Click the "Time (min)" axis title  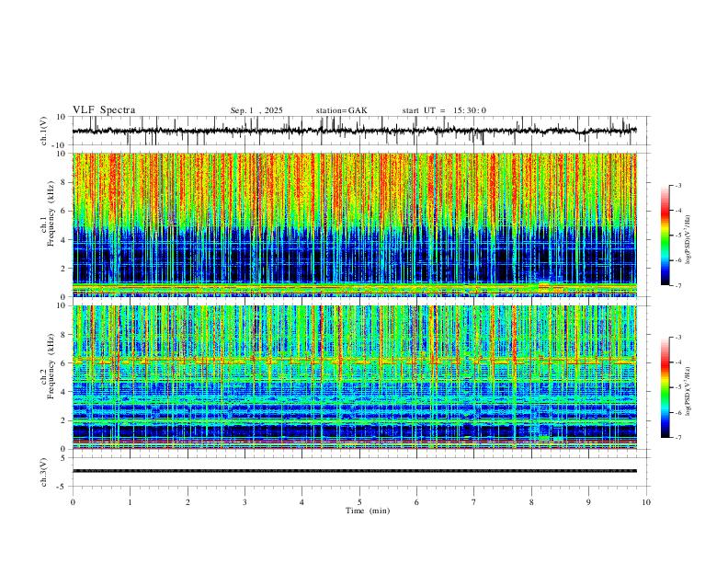coord(368,511)
